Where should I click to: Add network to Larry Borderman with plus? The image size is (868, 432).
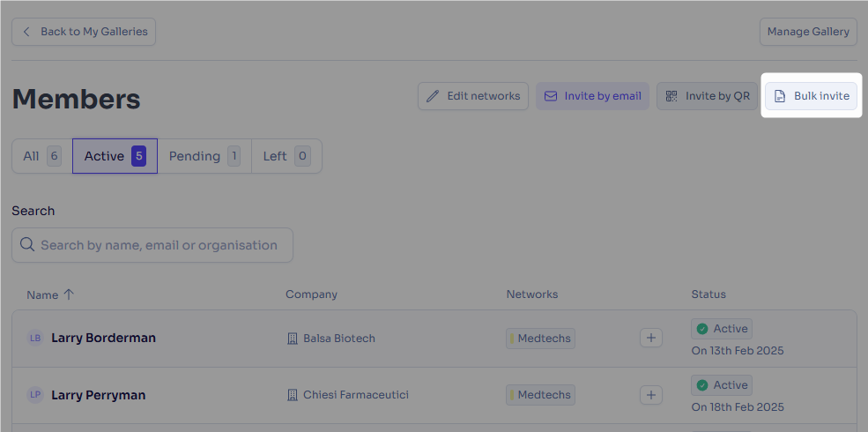651,338
